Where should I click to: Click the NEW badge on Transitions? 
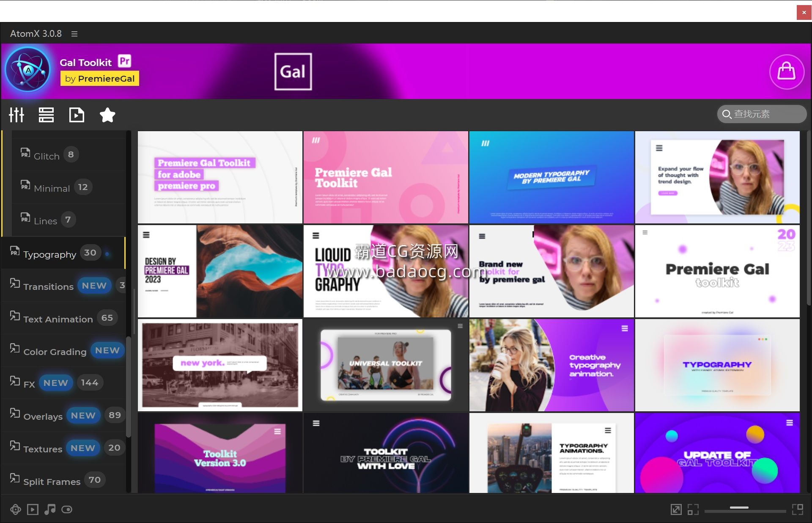(x=94, y=286)
